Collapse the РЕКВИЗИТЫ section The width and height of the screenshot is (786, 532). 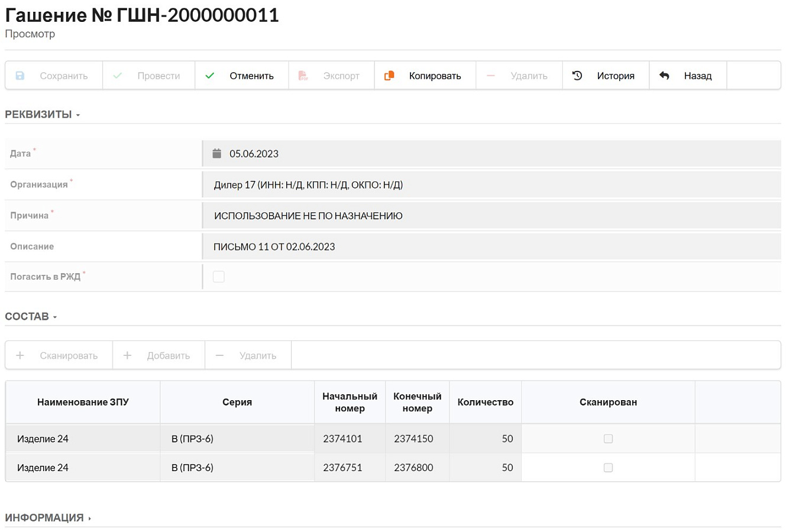coord(43,115)
